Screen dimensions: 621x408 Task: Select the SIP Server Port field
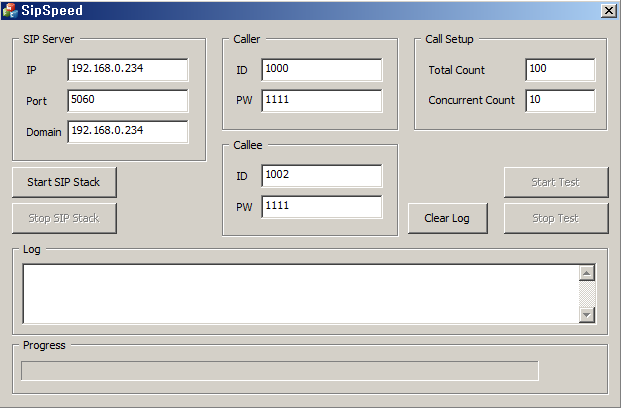pos(128,101)
